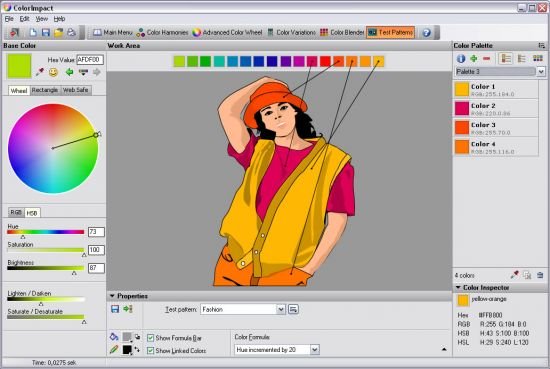Open Main Menu view
This screenshot has width=550, height=369.
click(x=112, y=32)
